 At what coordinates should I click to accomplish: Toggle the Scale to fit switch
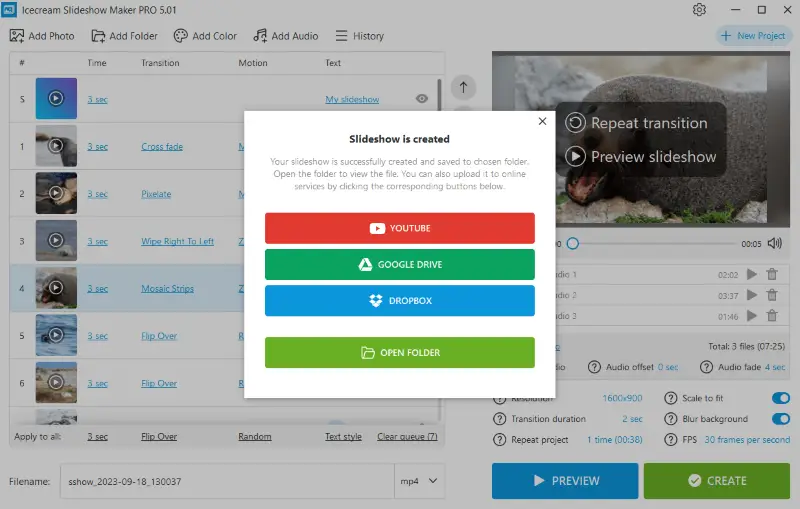coord(780,398)
